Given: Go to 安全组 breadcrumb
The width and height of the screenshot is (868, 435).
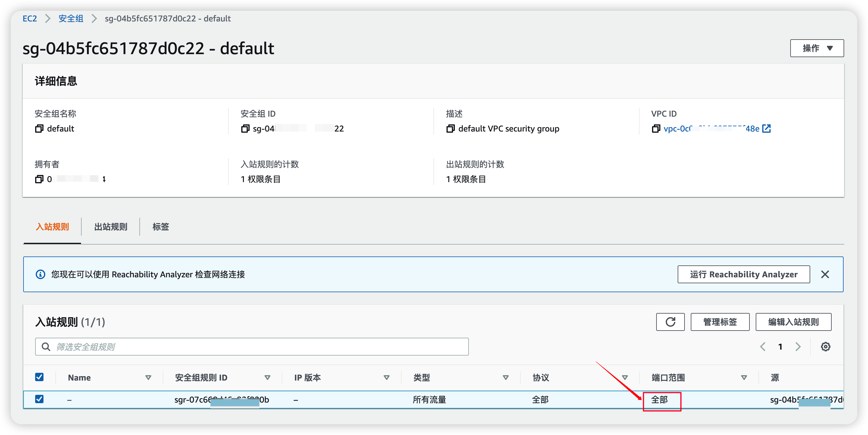Looking at the screenshot, I should click(71, 18).
